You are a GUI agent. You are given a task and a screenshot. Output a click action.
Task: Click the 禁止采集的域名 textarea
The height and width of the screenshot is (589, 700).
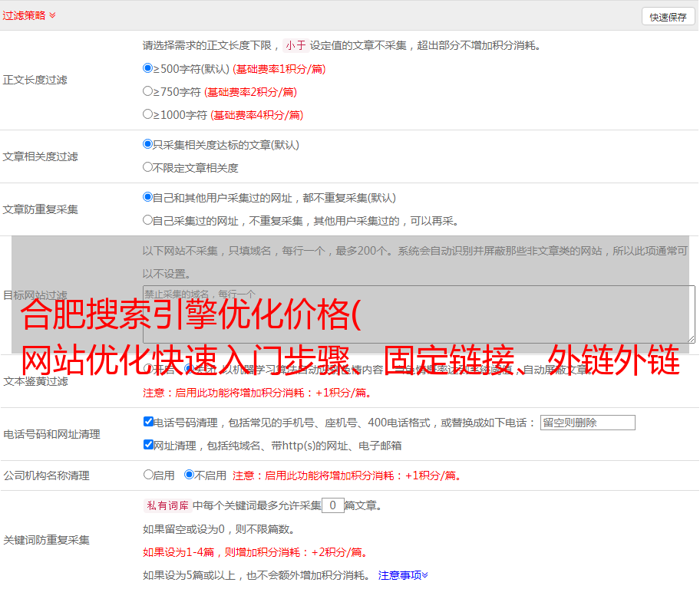[x=418, y=314]
